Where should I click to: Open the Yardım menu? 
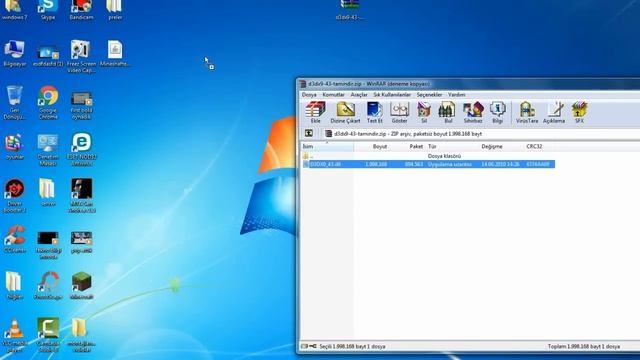coord(456,95)
